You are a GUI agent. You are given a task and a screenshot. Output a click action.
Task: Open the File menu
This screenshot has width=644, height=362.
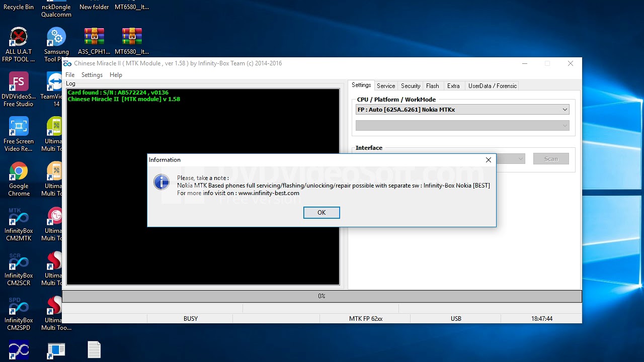pyautogui.click(x=70, y=75)
